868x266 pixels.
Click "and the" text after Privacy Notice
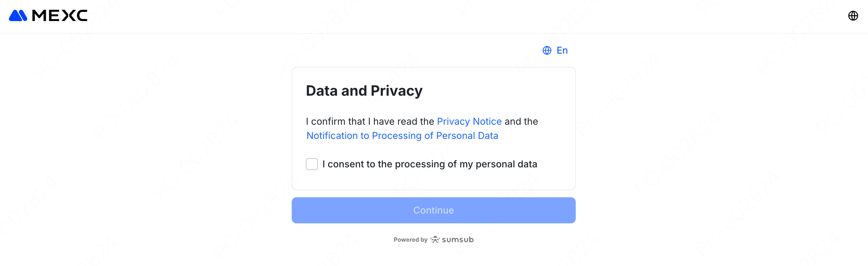pos(521,121)
